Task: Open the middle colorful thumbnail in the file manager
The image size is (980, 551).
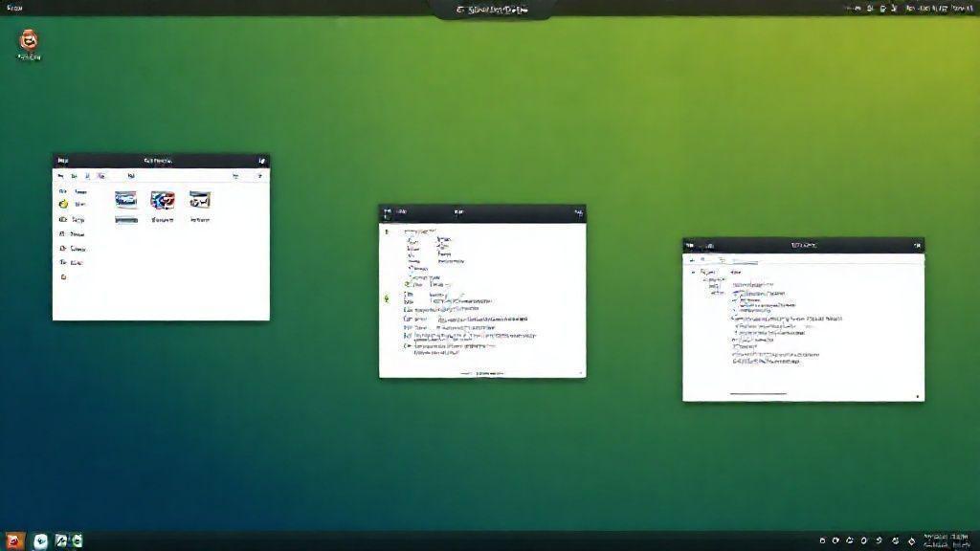Action: point(163,200)
